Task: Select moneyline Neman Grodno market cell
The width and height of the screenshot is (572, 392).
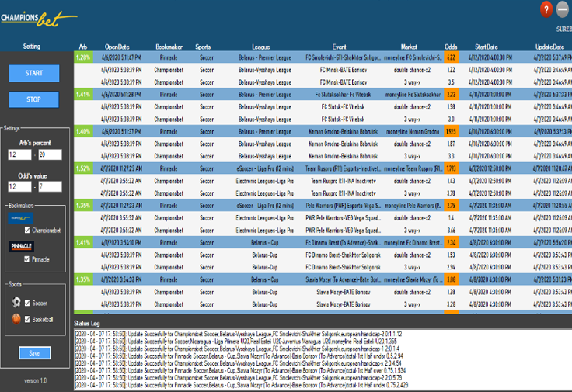Action: coord(413,131)
